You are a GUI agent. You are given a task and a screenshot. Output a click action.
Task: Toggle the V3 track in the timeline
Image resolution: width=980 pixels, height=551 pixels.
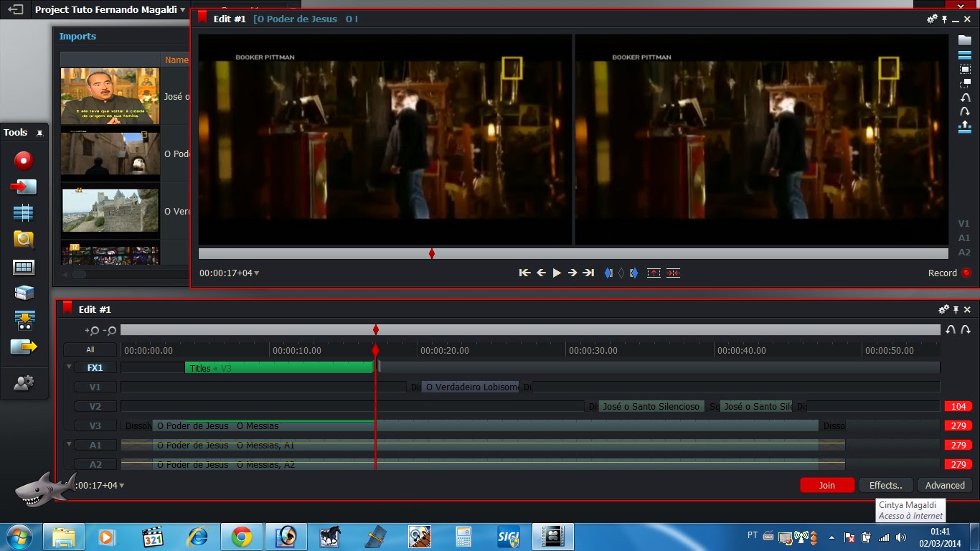[95, 425]
